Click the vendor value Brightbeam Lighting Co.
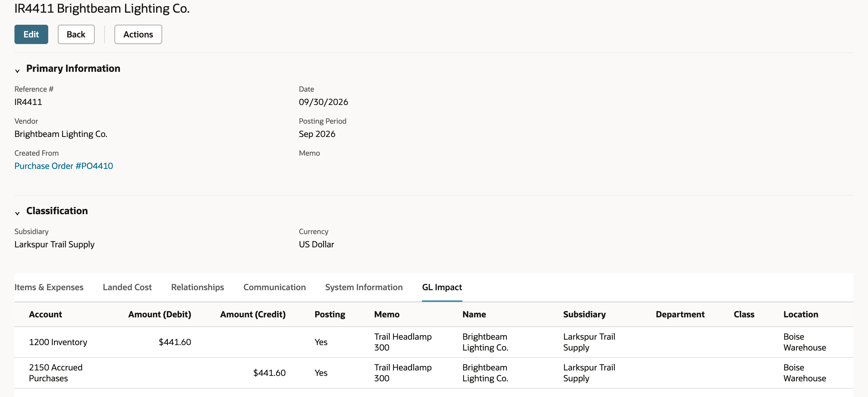The height and width of the screenshot is (397, 868). (61, 134)
